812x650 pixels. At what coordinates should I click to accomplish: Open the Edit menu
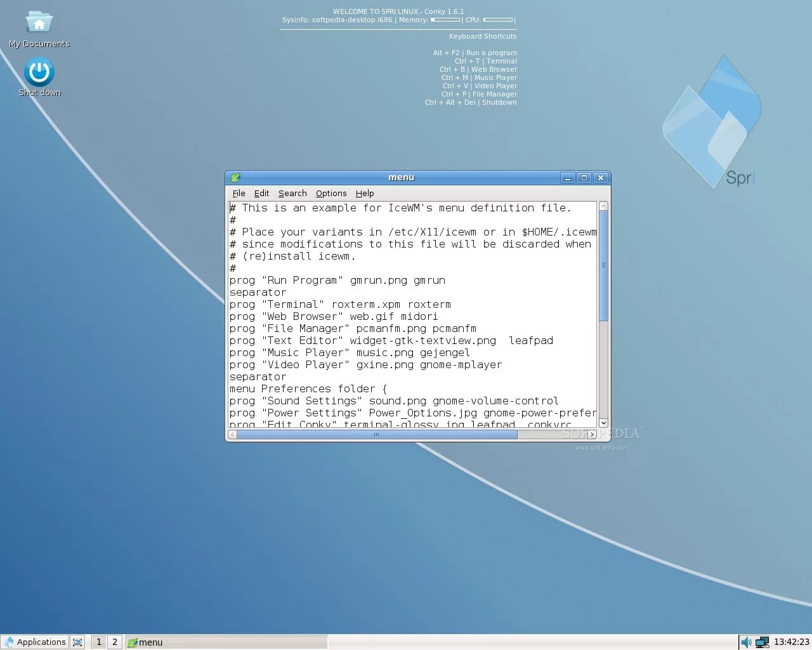point(261,193)
